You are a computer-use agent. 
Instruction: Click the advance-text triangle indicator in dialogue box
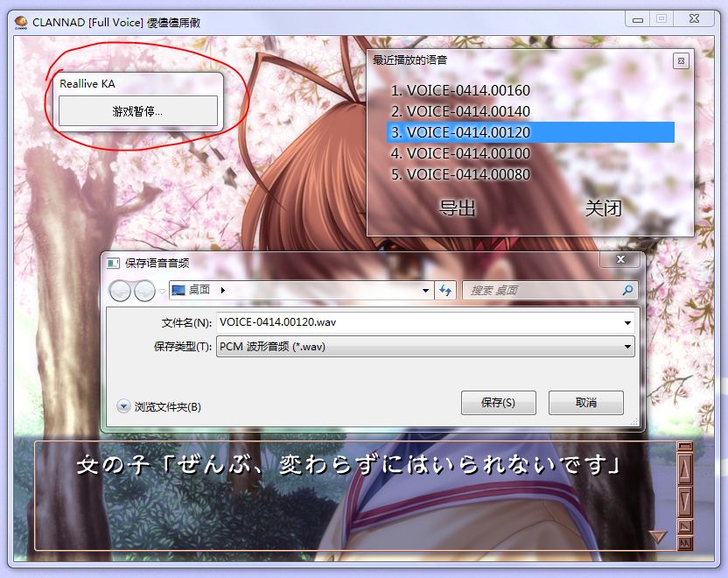pyautogui.click(x=658, y=537)
